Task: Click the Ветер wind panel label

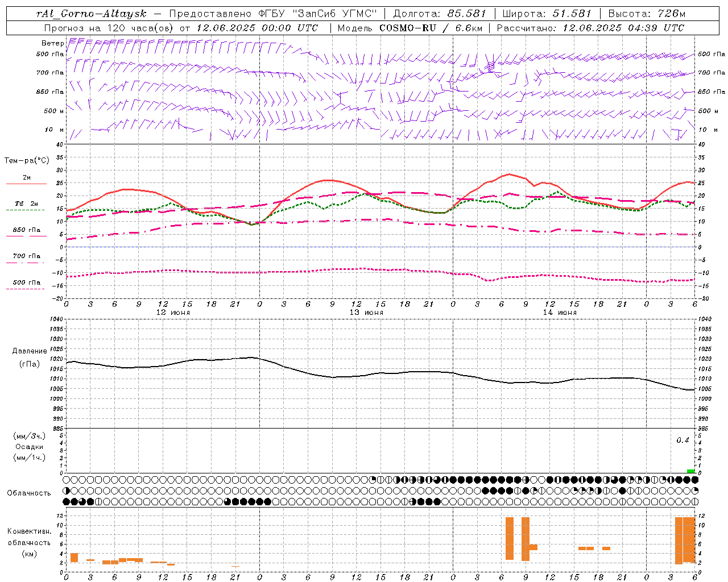Action: click(52, 43)
